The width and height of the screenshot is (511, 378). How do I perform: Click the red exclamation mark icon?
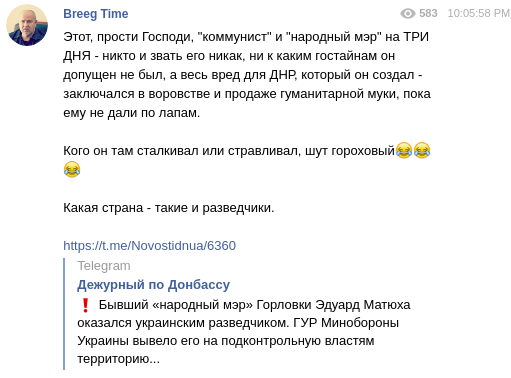[x=85, y=305]
